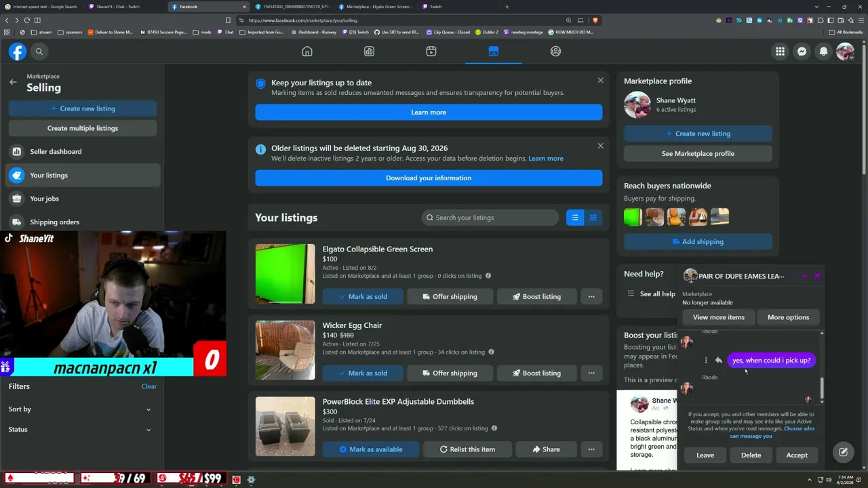Dismiss the 'Keep your listings up to date' banner
The height and width of the screenshot is (488, 868).
pyautogui.click(x=600, y=81)
